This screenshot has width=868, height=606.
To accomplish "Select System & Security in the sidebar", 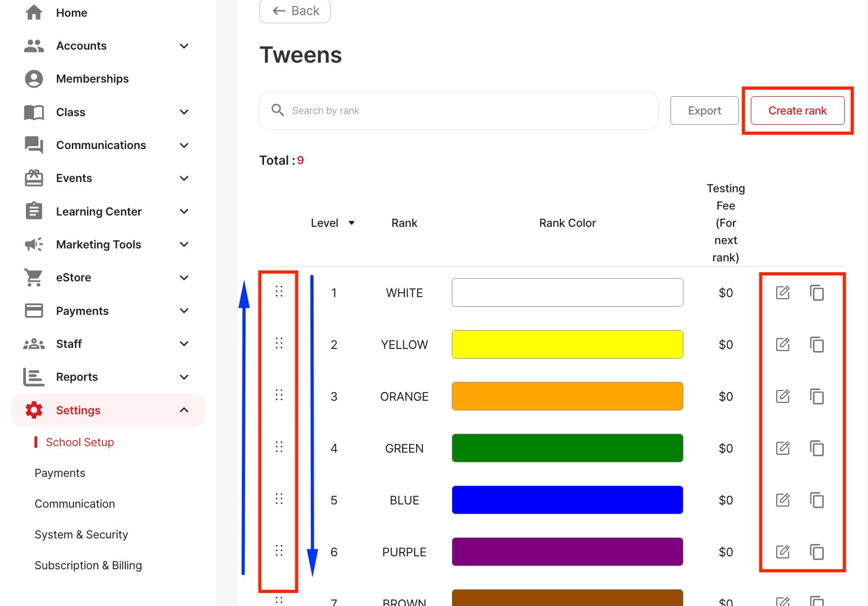I will point(81,534).
